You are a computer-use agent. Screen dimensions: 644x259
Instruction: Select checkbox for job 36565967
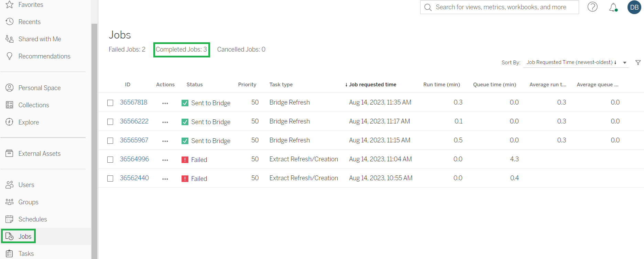click(x=110, y=141)
